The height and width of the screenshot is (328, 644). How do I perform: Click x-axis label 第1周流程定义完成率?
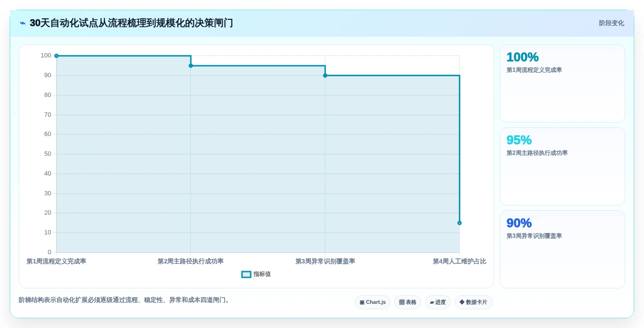coord(56,261)
